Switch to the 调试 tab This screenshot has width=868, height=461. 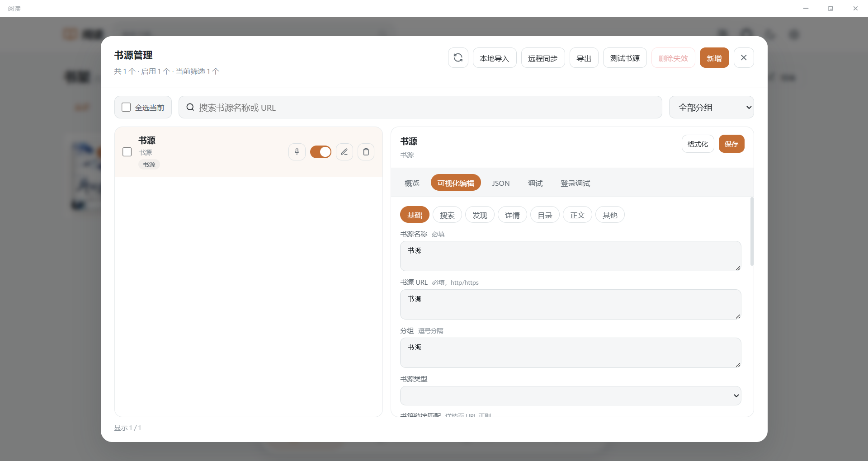click(535, 183)
